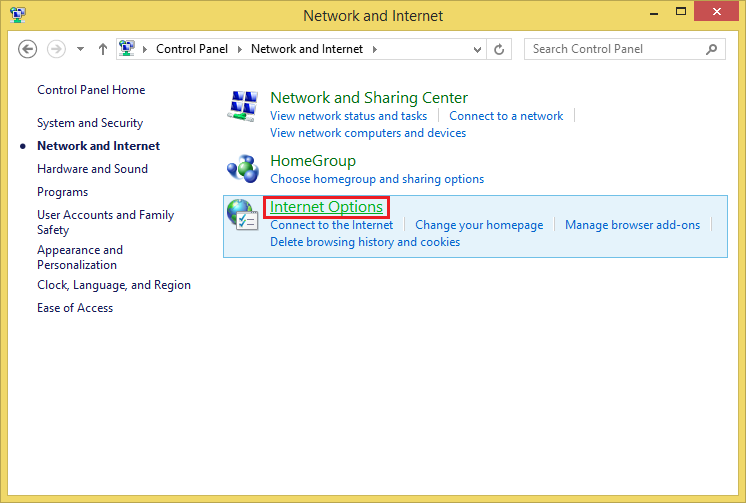
Task: Click View network computers and devices
Action: (x=368, y=133)
